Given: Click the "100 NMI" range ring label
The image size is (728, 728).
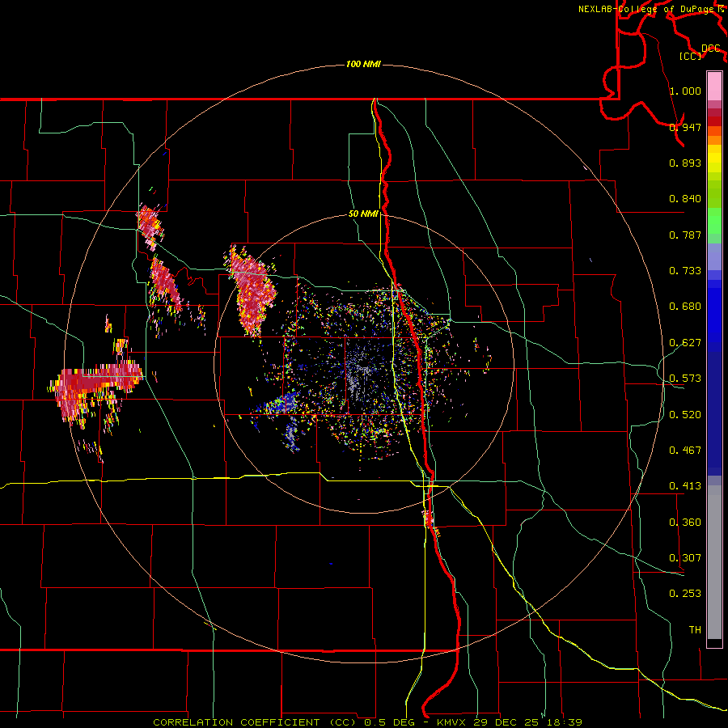Looking at the screenshot, I should coord(363,64).
